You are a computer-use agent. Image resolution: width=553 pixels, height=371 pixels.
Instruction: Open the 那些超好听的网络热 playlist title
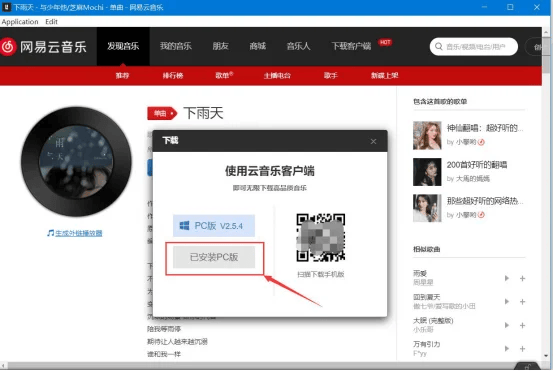(485, 201)
